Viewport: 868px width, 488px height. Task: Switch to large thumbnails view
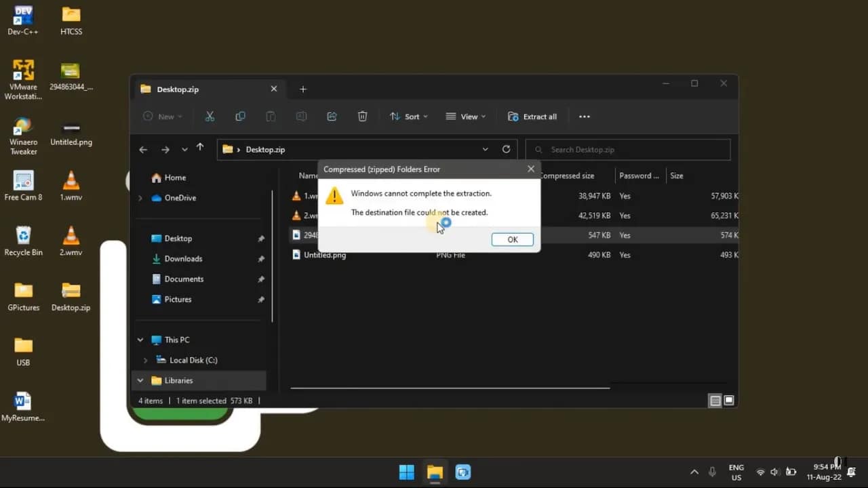pyautogui.click(x=729, y=401)
